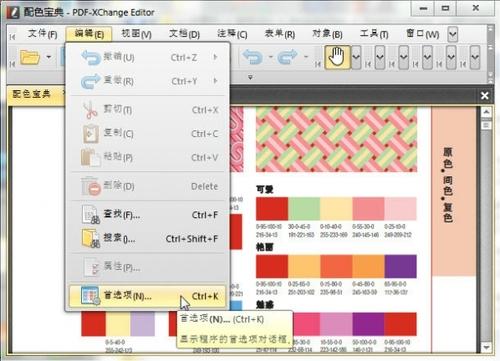
Task: Open the 工具(T) menu
Action: (x=374, y=34)
